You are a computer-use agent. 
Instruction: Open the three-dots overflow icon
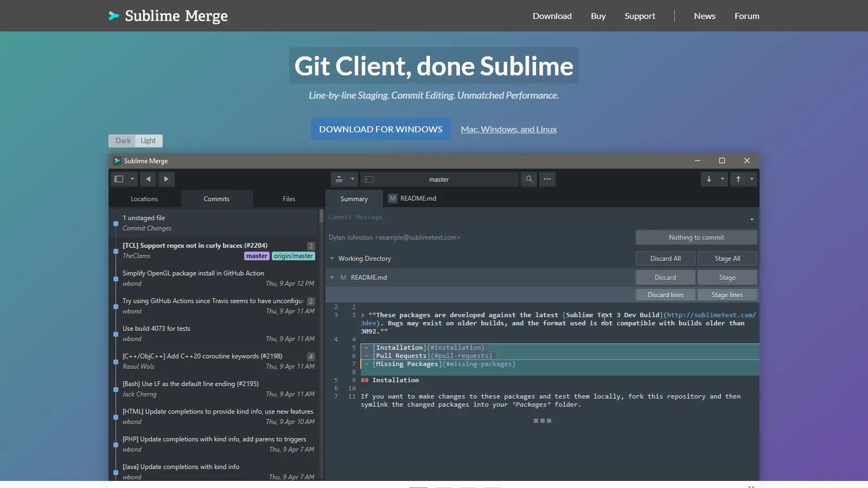(x=547, y=179)
